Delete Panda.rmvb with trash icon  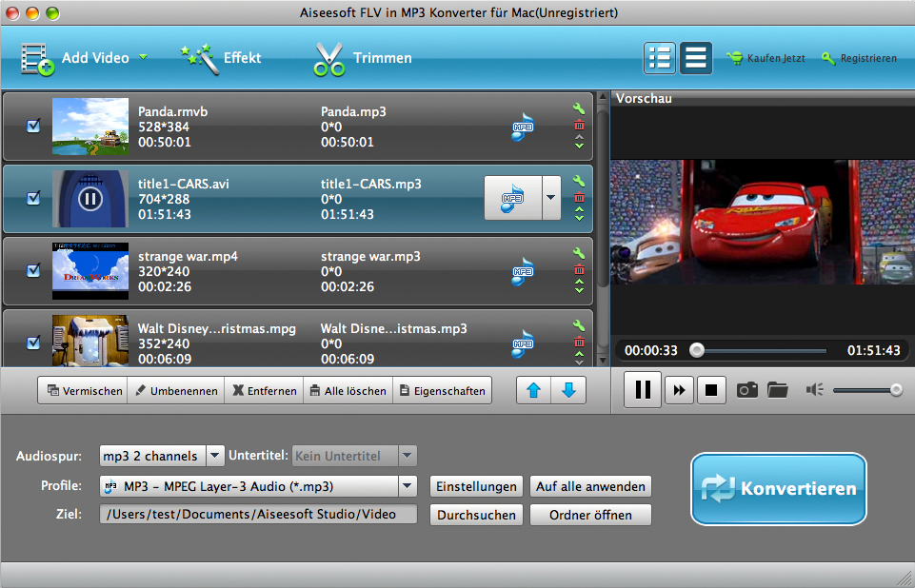579,125
